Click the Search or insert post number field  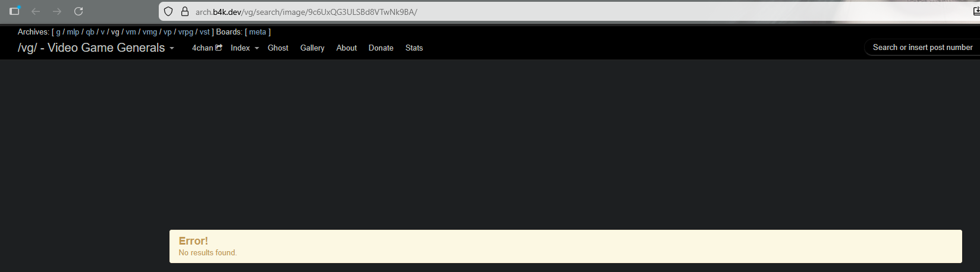coord(922,47)
